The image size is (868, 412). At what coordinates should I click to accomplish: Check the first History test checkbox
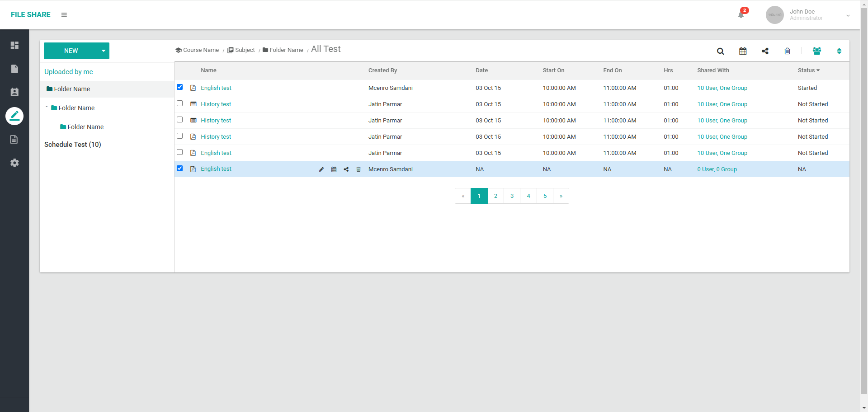click(x=180, y=103)
